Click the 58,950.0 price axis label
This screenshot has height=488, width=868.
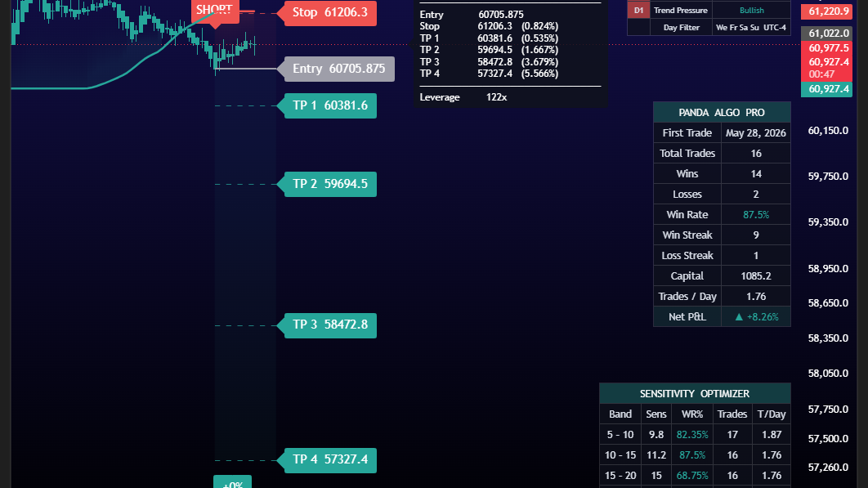[828, 269]
